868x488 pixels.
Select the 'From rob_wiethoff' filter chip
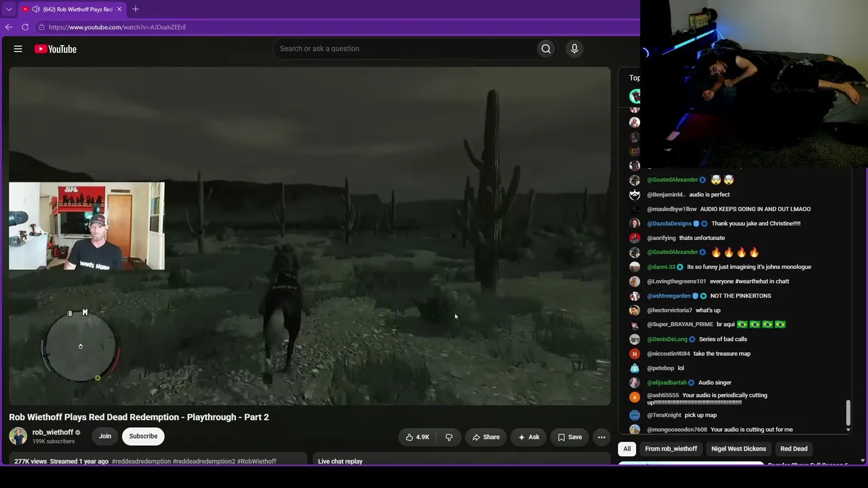pos(671,449)
